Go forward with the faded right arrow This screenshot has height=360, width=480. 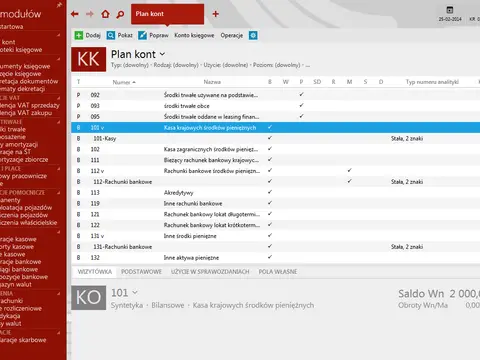point(90,14)
